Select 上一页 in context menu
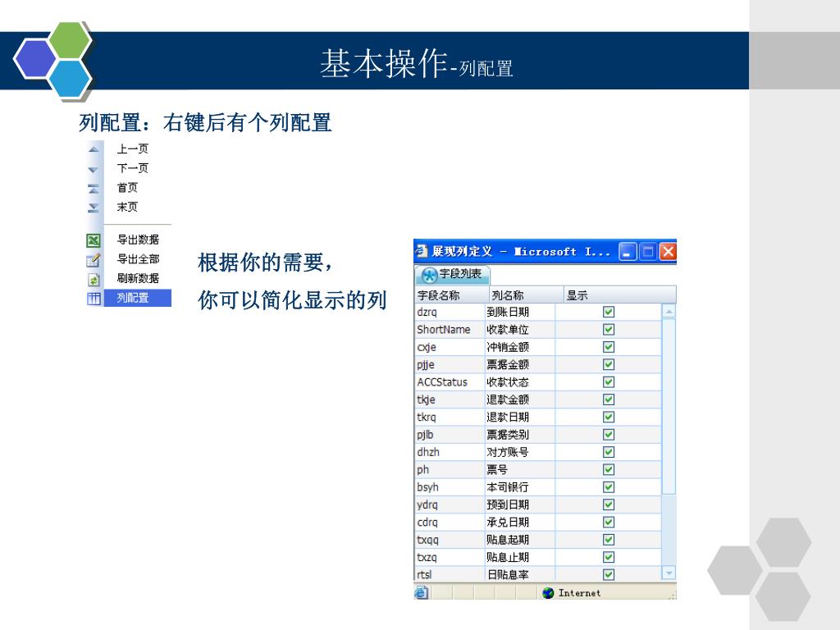 point(132,149)
